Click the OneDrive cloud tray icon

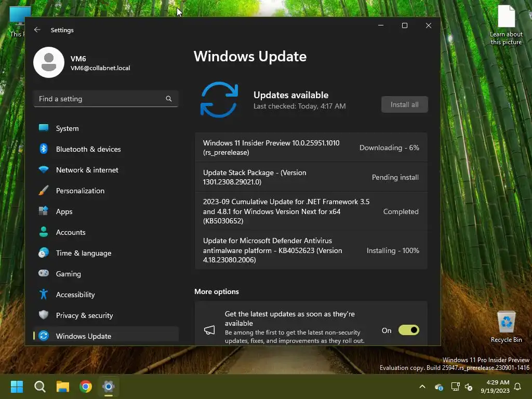tap(438, 387)
